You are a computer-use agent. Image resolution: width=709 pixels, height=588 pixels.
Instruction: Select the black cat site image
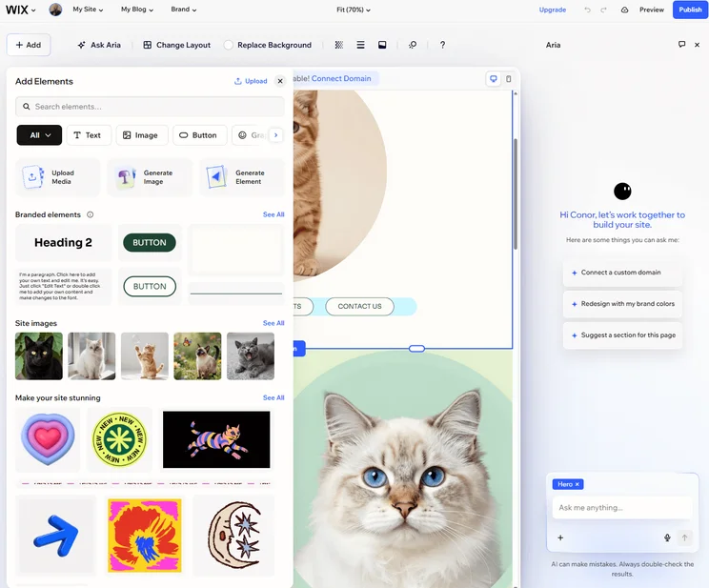pos(39,356)
